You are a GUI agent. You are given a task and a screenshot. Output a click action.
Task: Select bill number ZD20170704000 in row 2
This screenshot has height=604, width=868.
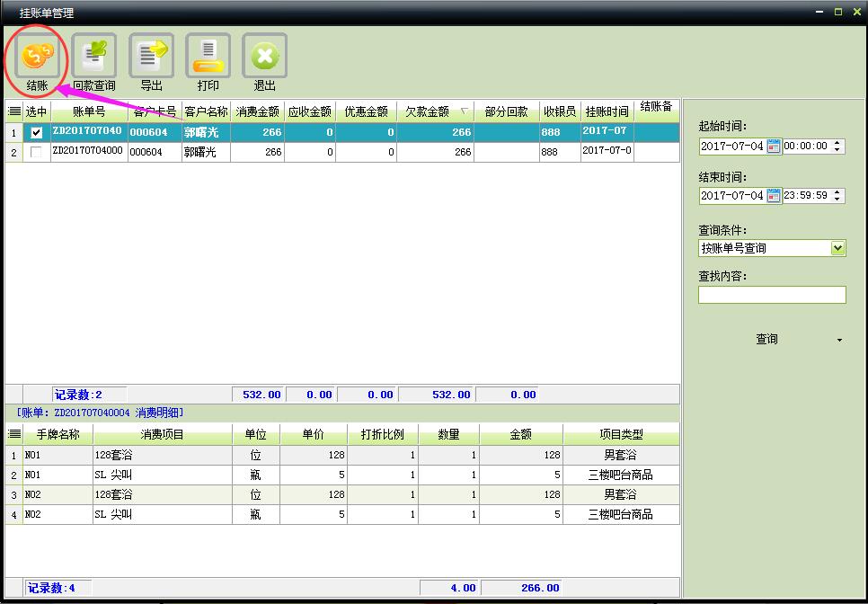(x=87, y=151)
